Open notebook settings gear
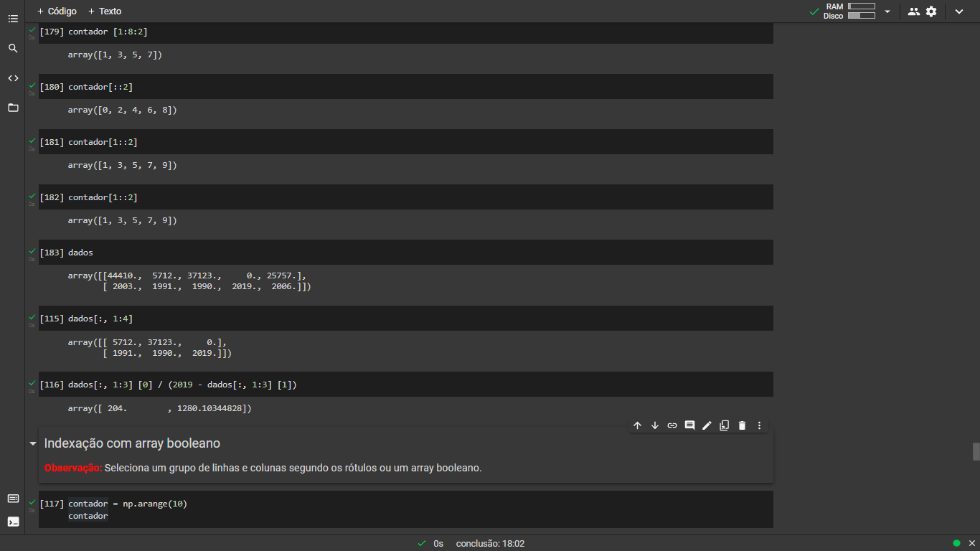The width and height of the screenshot is (980, 551). pyautogui.click(x=931, y=11)
